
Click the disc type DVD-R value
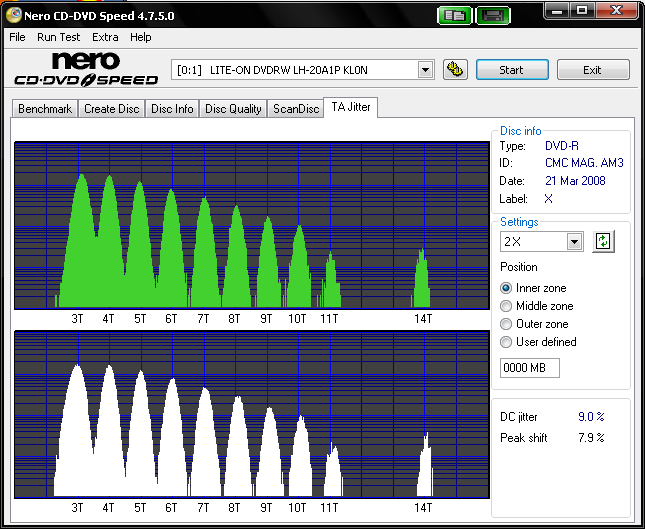tap(562, 146)
